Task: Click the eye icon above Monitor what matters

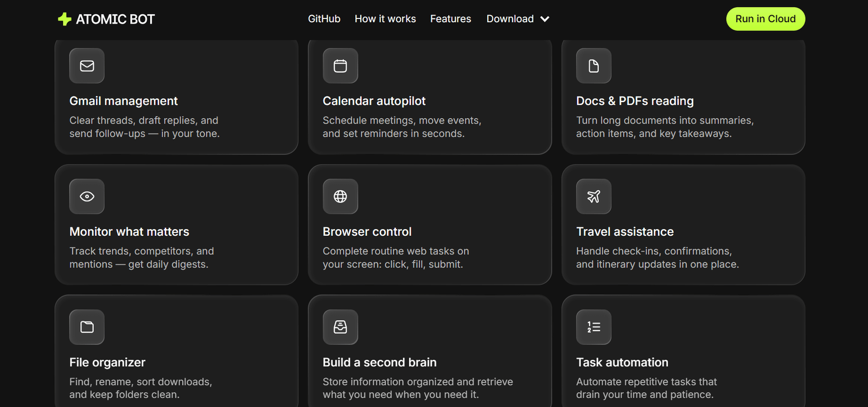Action: (x=87, y=196)
